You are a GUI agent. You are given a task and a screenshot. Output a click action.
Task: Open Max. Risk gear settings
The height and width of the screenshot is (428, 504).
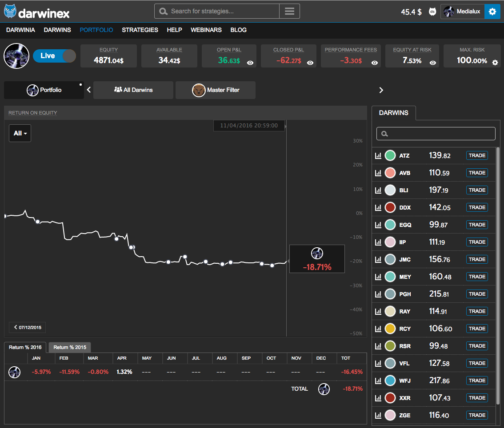495,63
